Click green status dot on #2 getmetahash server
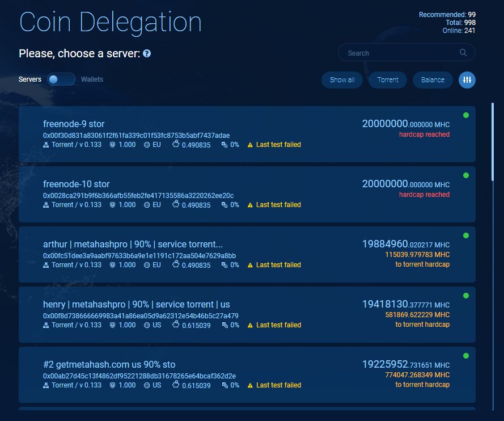Image resolution: width=504 pixels, height=421 pixels. pos(466,356)
